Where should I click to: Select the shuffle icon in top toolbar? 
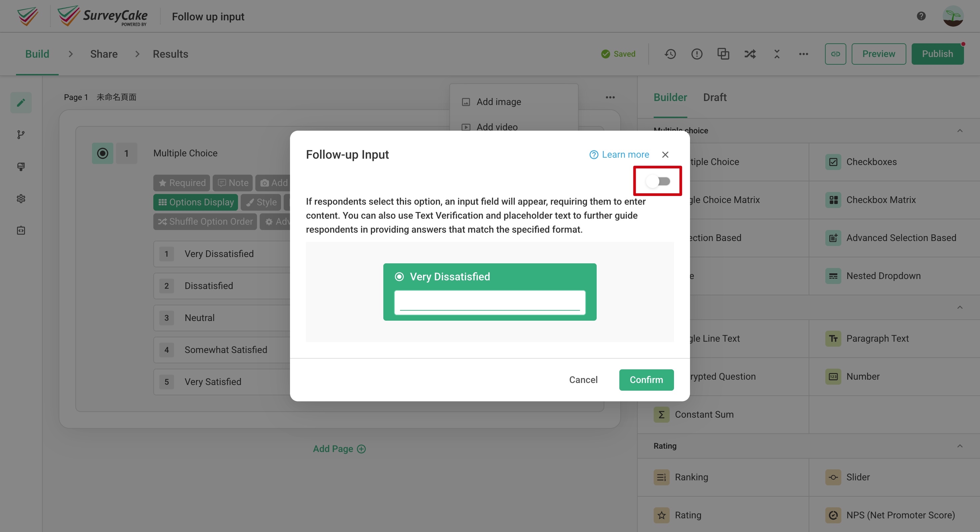[749, 54]
